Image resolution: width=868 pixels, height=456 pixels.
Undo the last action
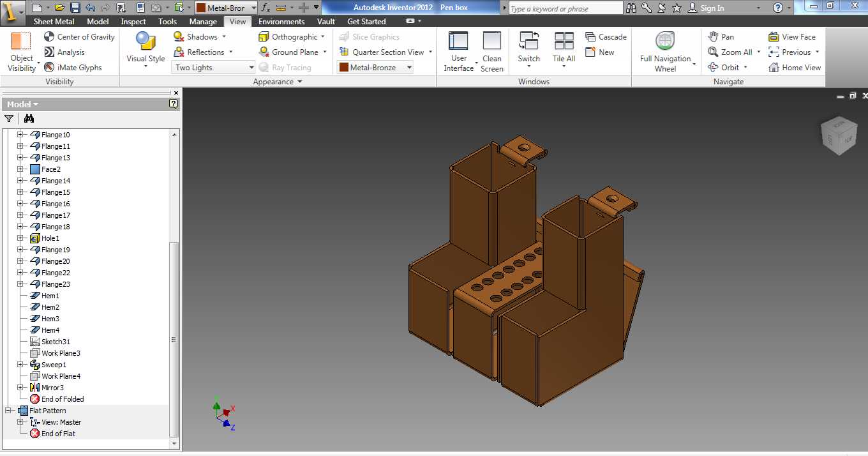pos(89,8)
